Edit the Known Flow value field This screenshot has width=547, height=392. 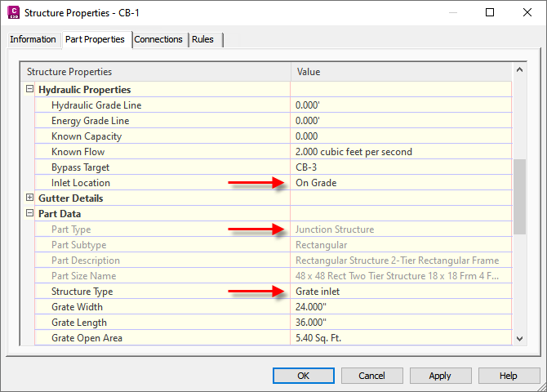point(401,152)
